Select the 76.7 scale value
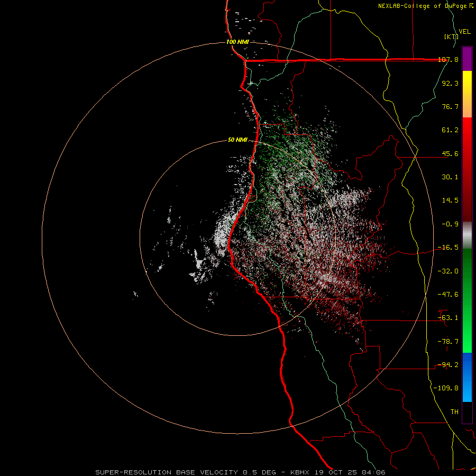The width and height of the screenshot is (476, 476). click(x=450, y=106)
